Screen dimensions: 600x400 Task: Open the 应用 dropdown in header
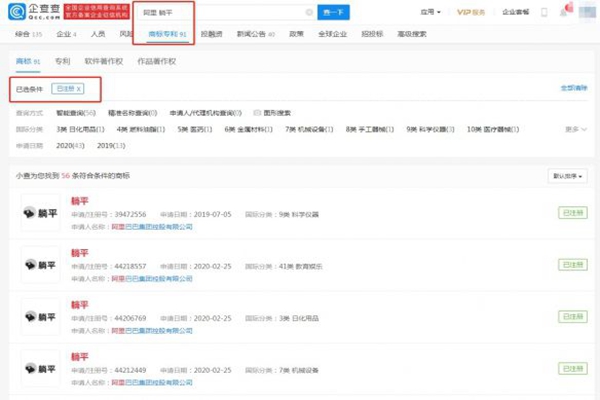pos(431,12)
